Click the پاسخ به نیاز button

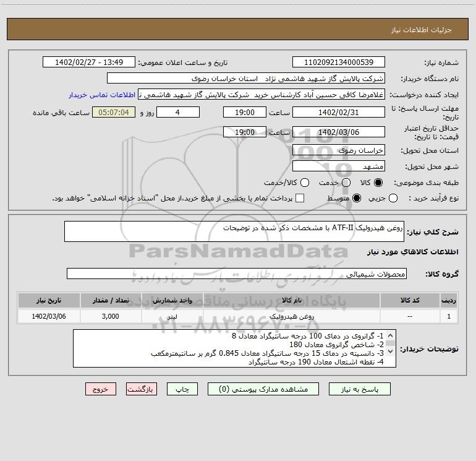359,389
